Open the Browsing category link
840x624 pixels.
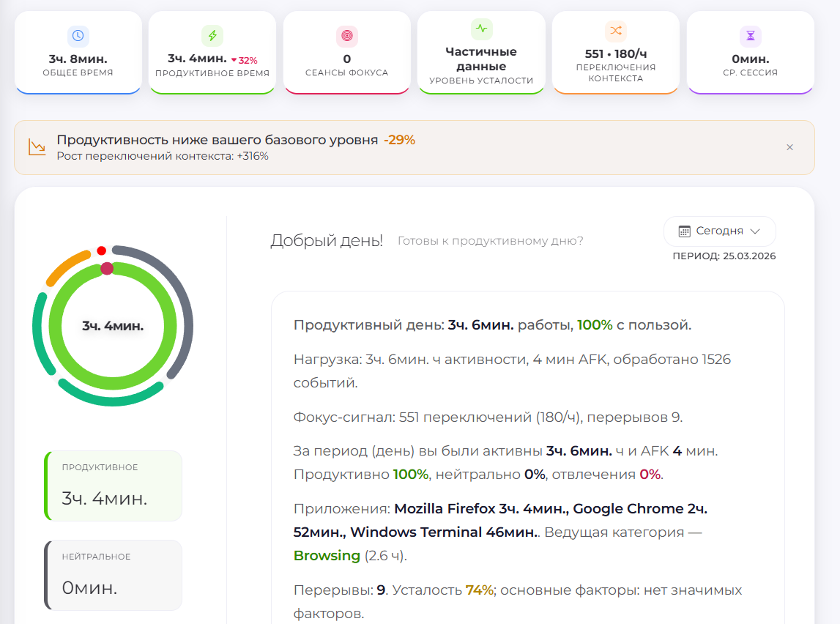coord(327,555)
